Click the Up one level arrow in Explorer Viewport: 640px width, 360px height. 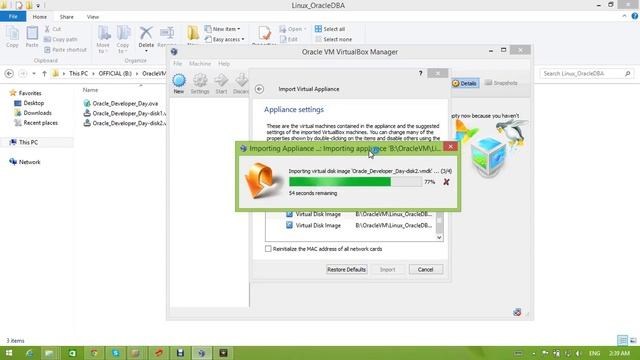pyautogui.click(x=44, y=73)
